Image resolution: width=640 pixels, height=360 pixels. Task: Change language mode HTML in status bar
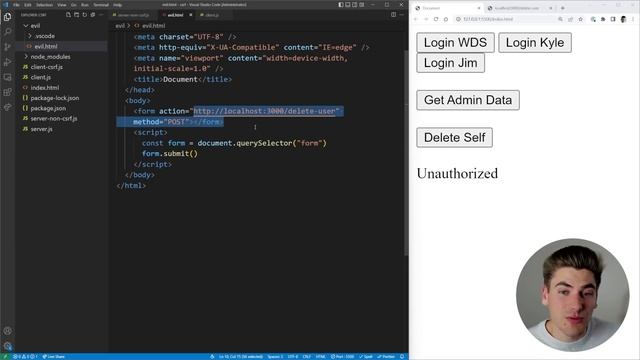320,357
